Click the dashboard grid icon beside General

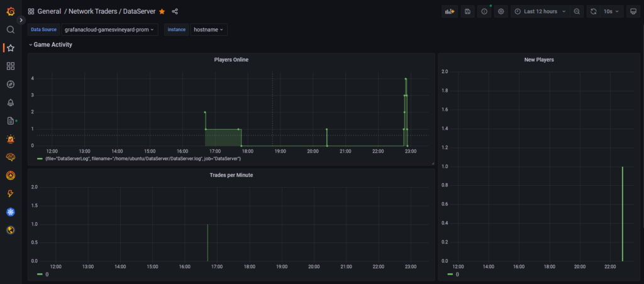(x=31, y=11)
